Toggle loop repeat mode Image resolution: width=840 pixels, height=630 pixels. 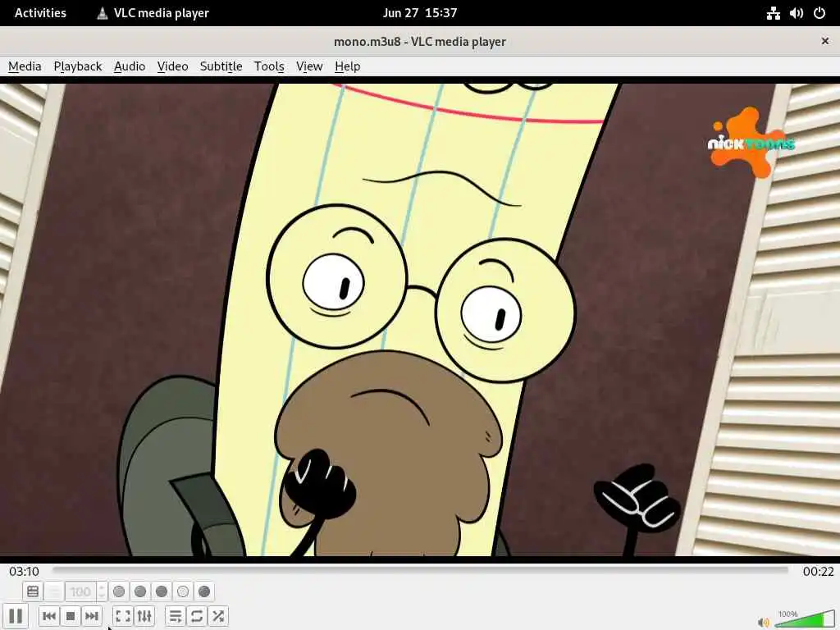(197, 616)
